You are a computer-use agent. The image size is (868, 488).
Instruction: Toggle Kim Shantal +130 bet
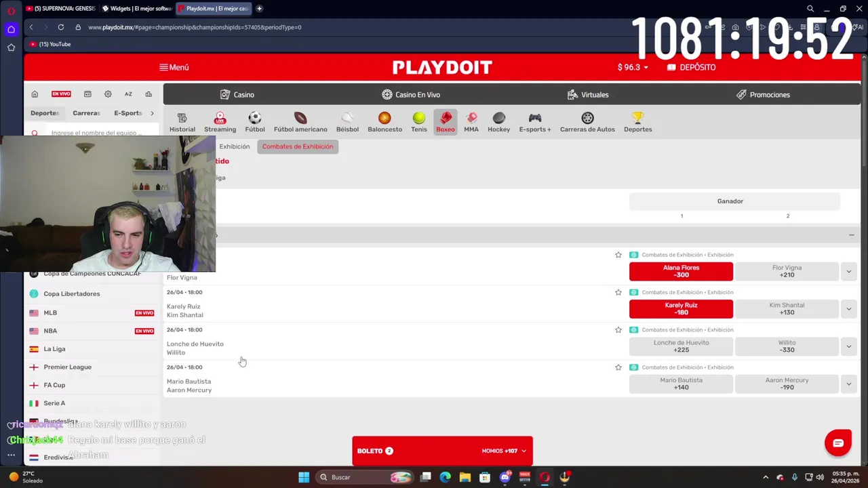tap(787, 308)
